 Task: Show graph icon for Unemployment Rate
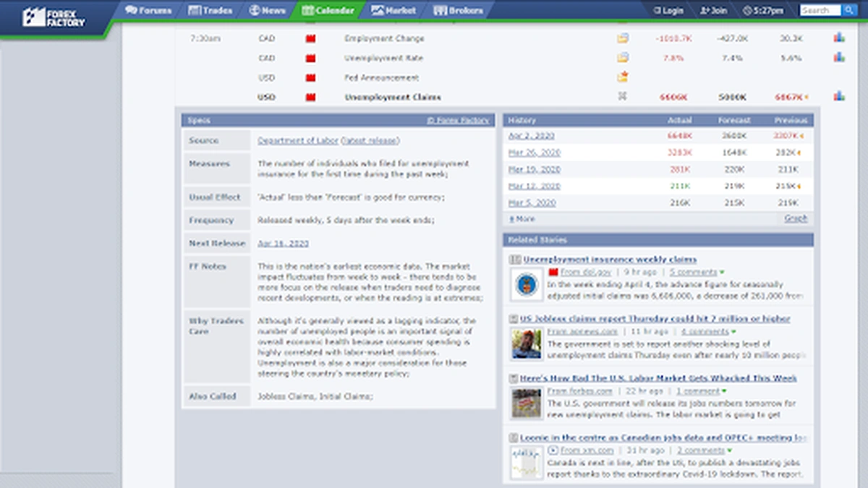838,57
